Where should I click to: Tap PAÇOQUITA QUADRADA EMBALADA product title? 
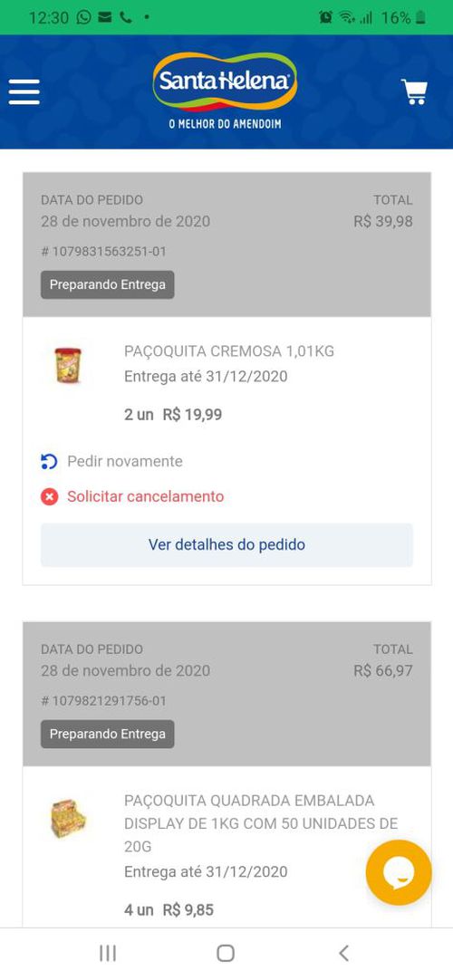[261, 823]
